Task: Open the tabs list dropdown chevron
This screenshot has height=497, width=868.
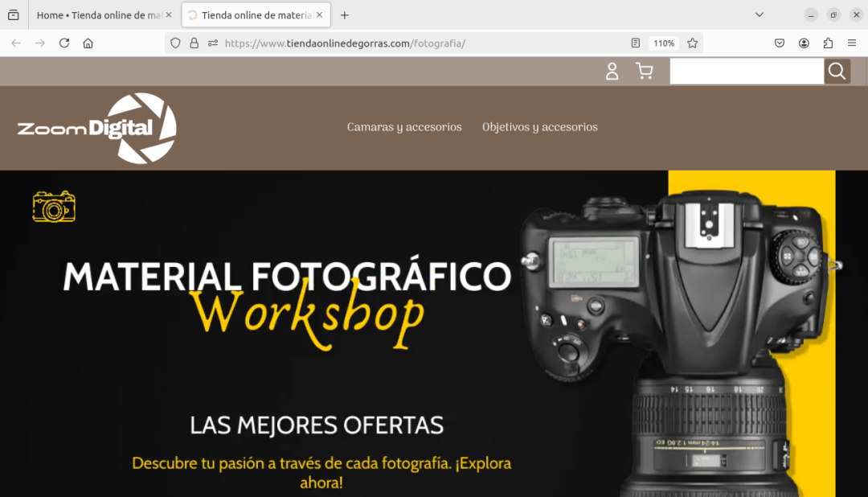Action: 759,14
